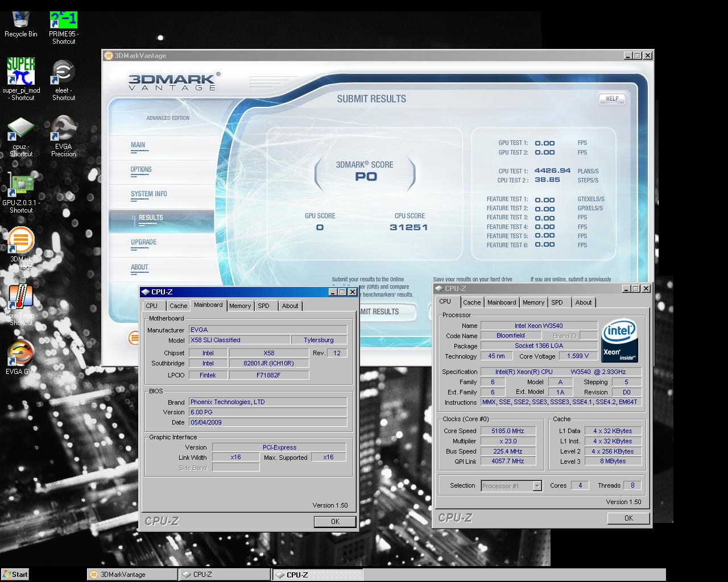Click the Intel Xeon inside logo
Image resolution: width=728 pixels, height=582 pixels.
click(619, 340)
